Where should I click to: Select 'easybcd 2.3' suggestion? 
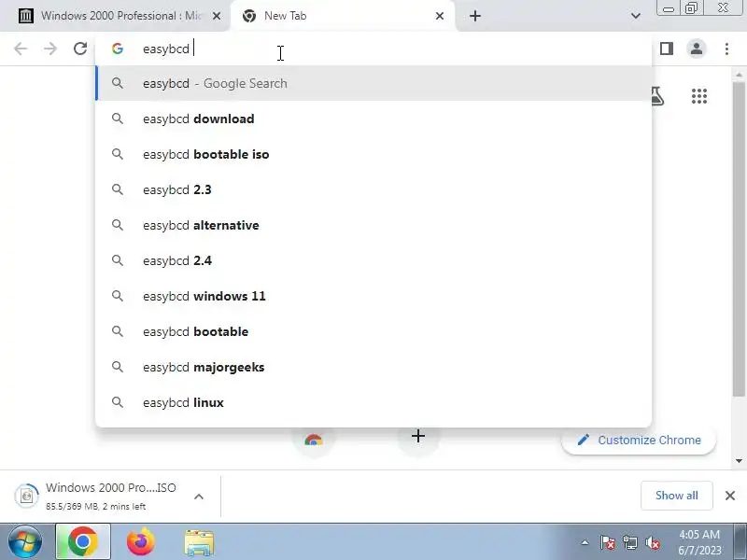pos(373,189)
